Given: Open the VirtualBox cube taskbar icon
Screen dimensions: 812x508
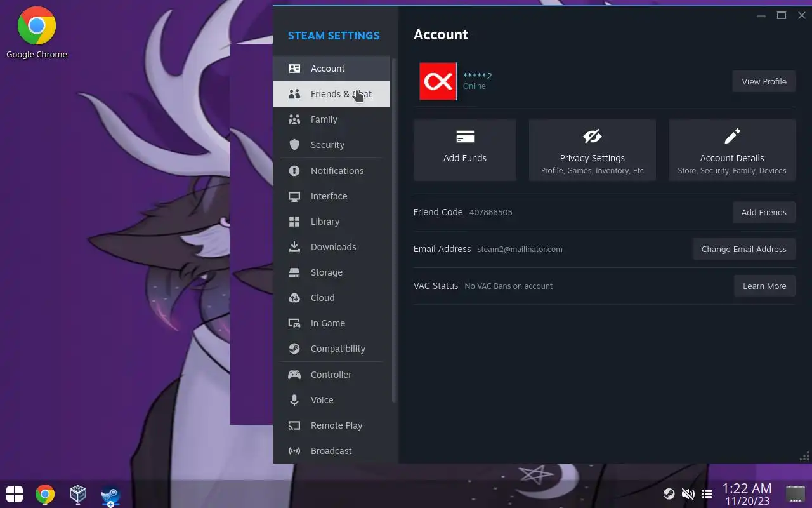Looking at the screenshot, I should pyautogui.click(x=78, y=494).
